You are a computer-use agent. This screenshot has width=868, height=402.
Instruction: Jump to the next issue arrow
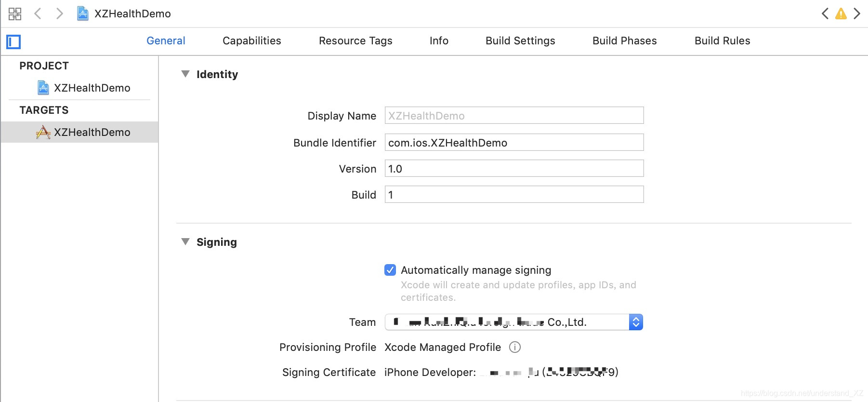tap(857, 13)
